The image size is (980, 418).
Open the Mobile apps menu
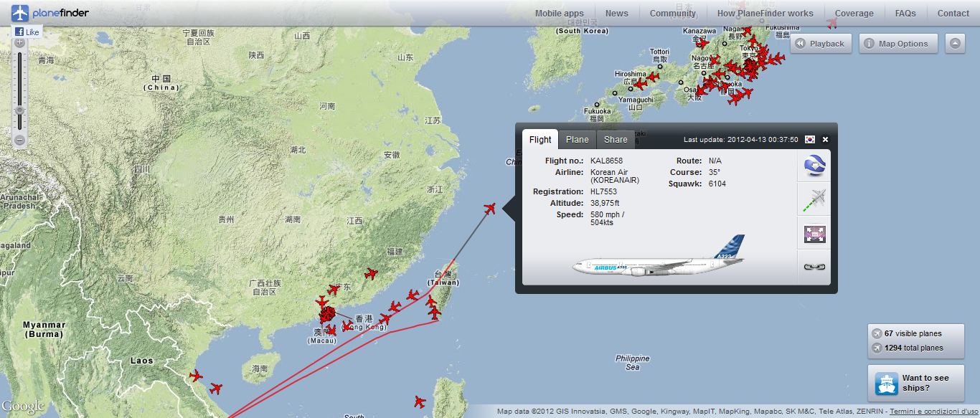point(560,13)
